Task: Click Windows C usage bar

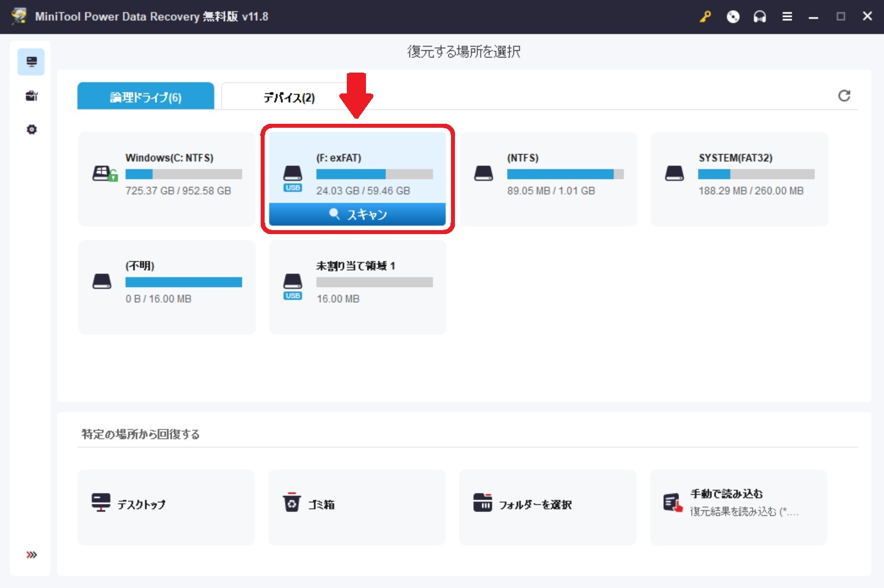Action: (184, 174)
